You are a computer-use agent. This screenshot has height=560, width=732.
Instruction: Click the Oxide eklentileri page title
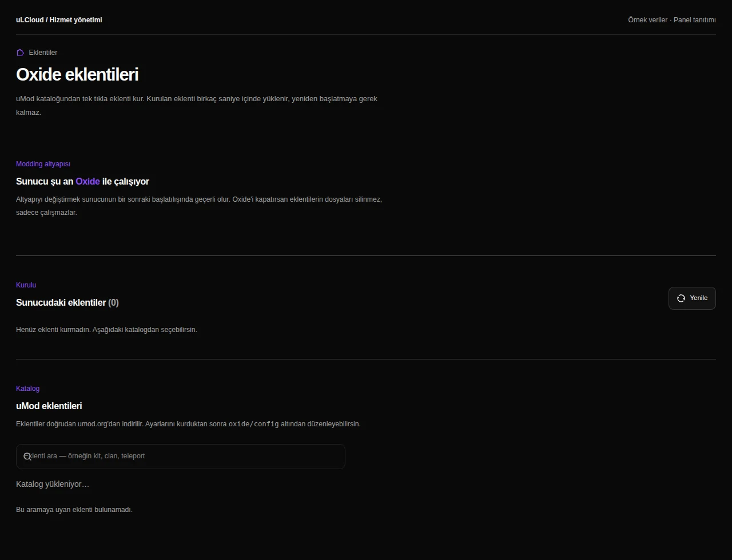(77, 75)
